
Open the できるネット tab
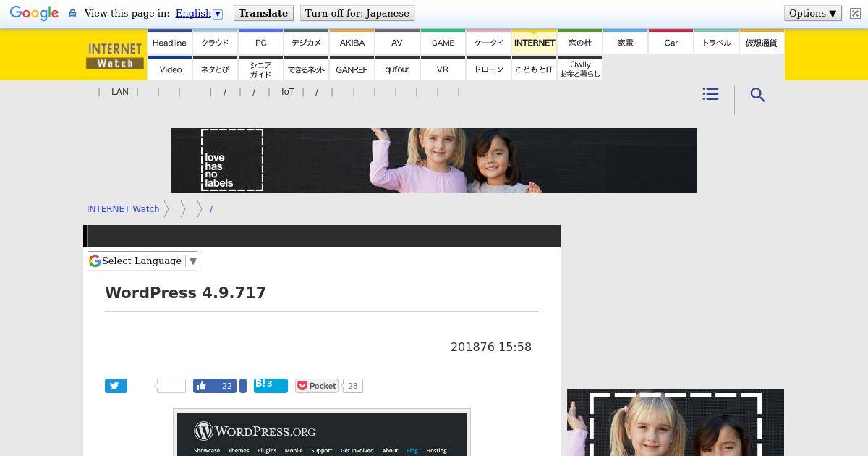(306, 69)
